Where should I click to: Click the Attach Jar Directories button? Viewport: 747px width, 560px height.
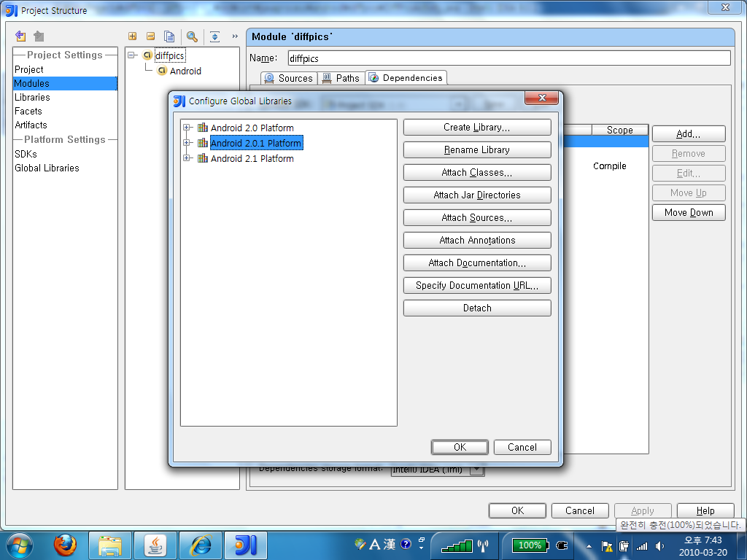477,195
